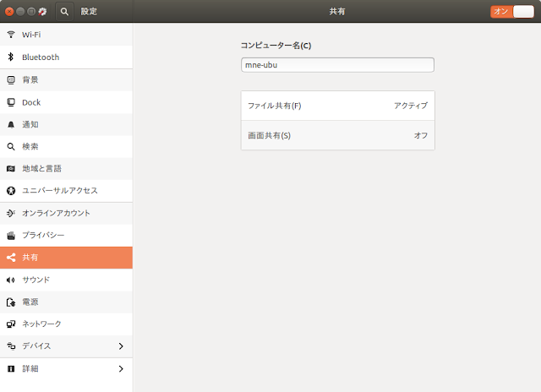Click the 背景 monitor icon

tap(11, 80)
